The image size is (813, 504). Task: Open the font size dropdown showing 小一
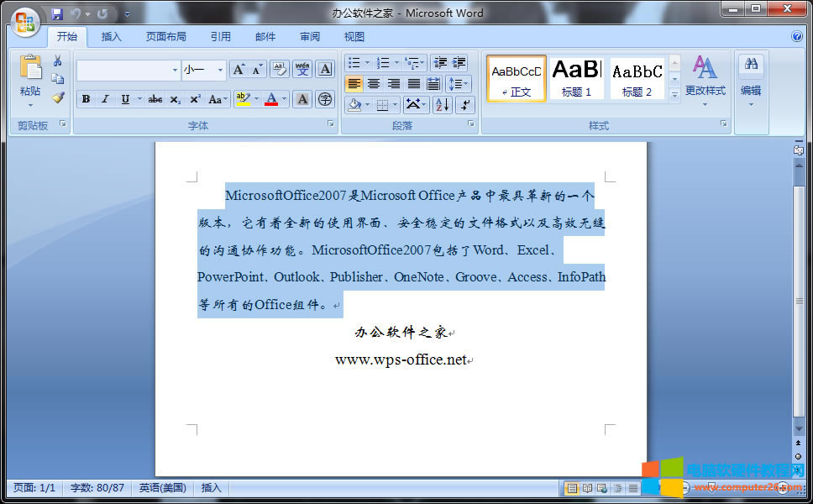pyautogui.click(x=220, y=70)
